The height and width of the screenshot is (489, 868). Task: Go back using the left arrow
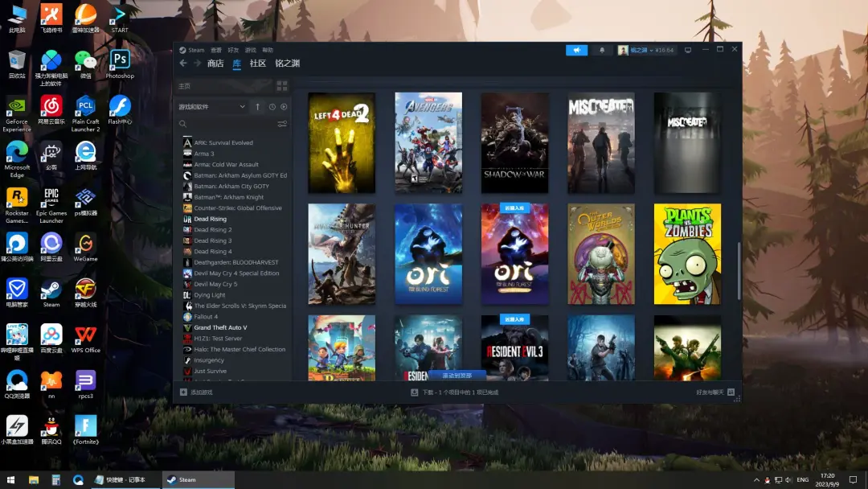coord(183,64)
